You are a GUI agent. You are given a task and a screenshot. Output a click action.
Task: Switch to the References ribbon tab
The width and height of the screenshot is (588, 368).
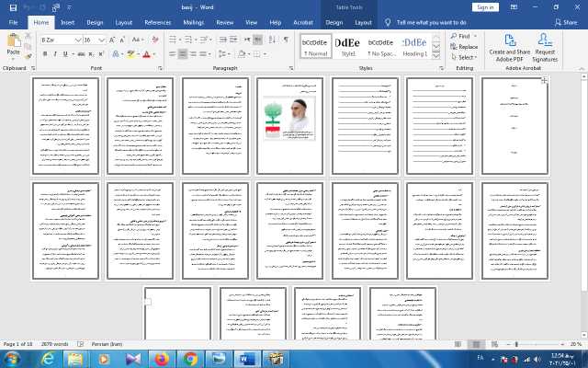158,21
